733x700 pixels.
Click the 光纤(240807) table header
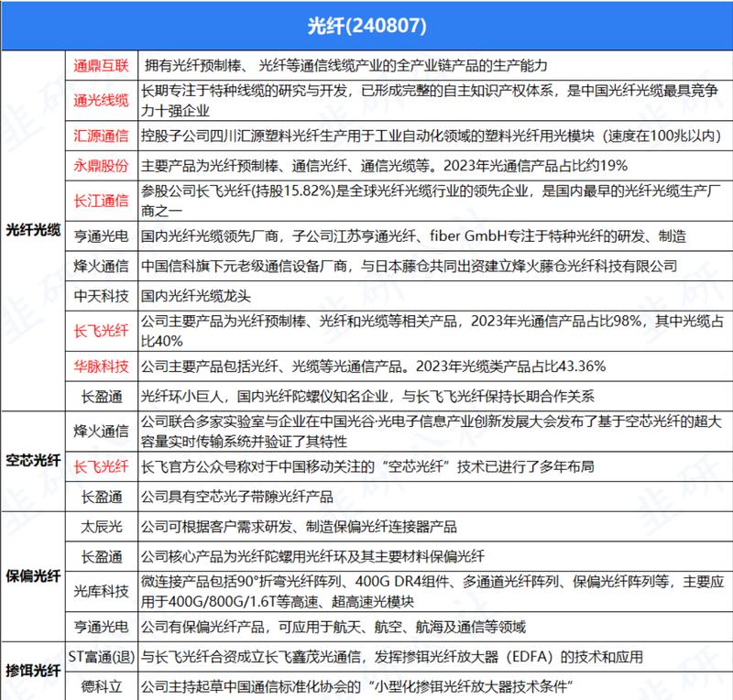[366, 26]
